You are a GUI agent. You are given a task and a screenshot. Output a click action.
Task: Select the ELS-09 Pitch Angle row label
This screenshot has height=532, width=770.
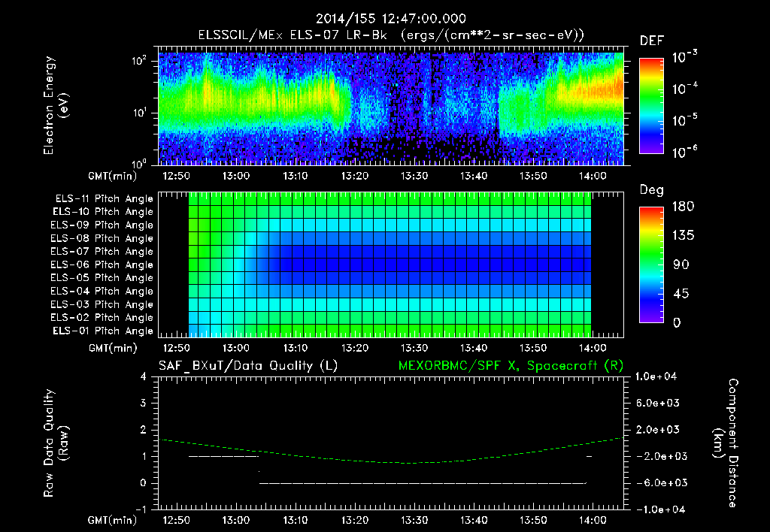pyautogui.click(x=102, y=225)
